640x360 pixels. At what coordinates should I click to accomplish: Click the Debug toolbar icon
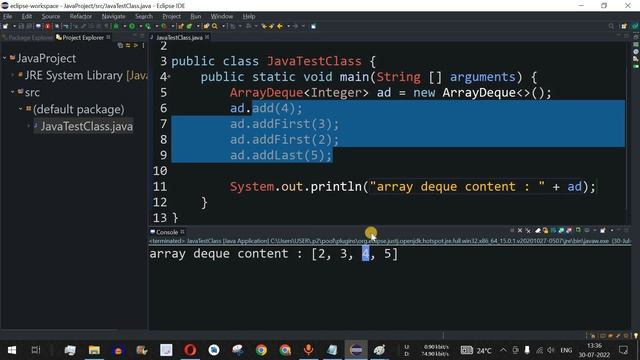tap(116, 26)
